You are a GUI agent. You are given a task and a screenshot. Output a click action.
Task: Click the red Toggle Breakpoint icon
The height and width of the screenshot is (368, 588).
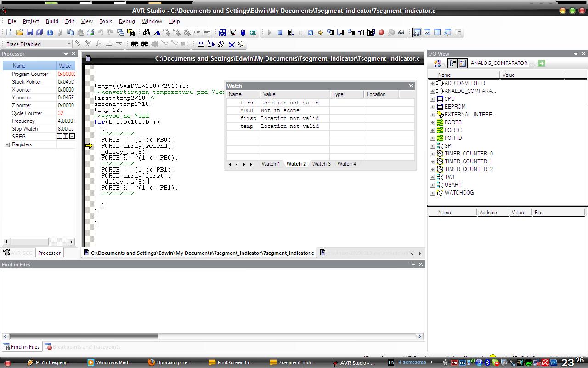pyautogui.click(x=381, y=33)
